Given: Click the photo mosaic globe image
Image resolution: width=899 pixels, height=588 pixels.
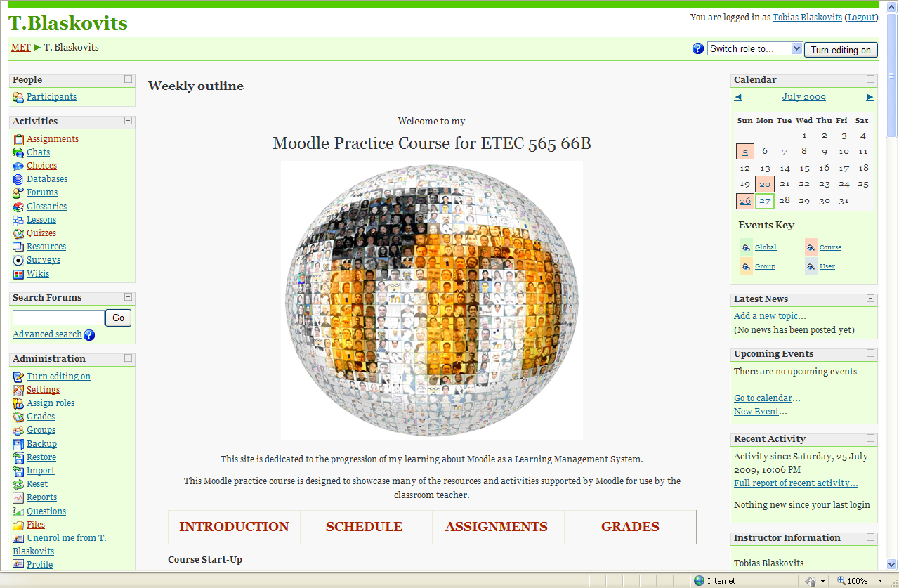Looking at the screenshot, I should 432,301.
